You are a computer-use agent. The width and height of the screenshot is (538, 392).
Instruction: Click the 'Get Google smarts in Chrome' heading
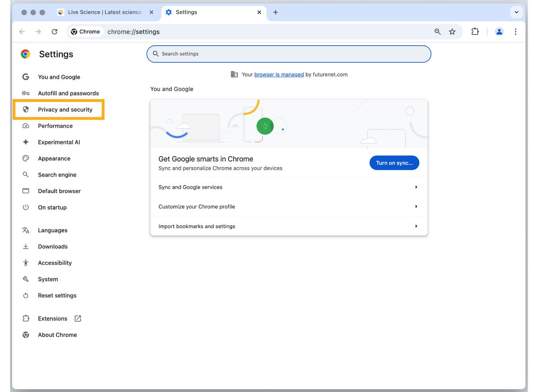coord(205,159)
